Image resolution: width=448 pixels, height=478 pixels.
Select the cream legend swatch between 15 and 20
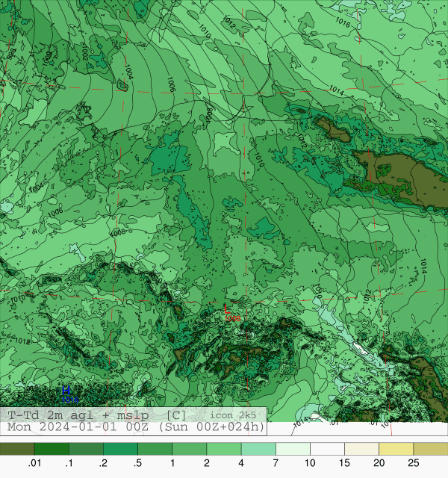[361, 449]
